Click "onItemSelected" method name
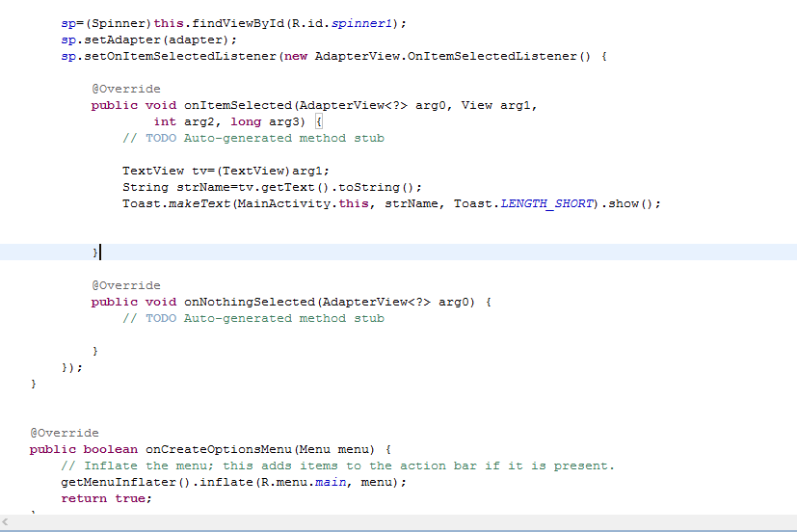 [238, 105]
